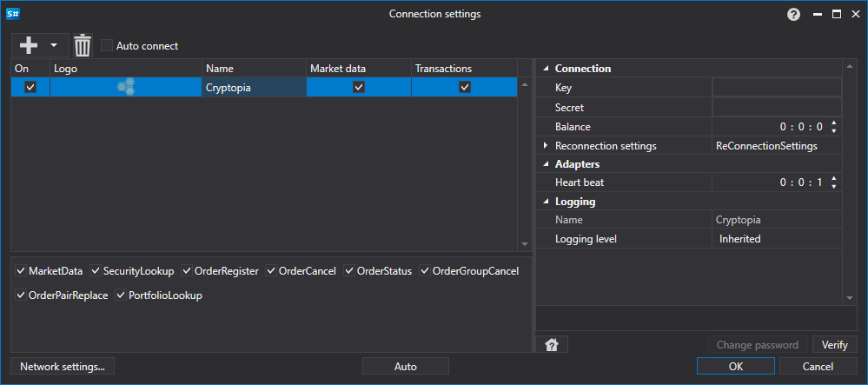
Task: Click the Secret input field
Action: (778, 107)
